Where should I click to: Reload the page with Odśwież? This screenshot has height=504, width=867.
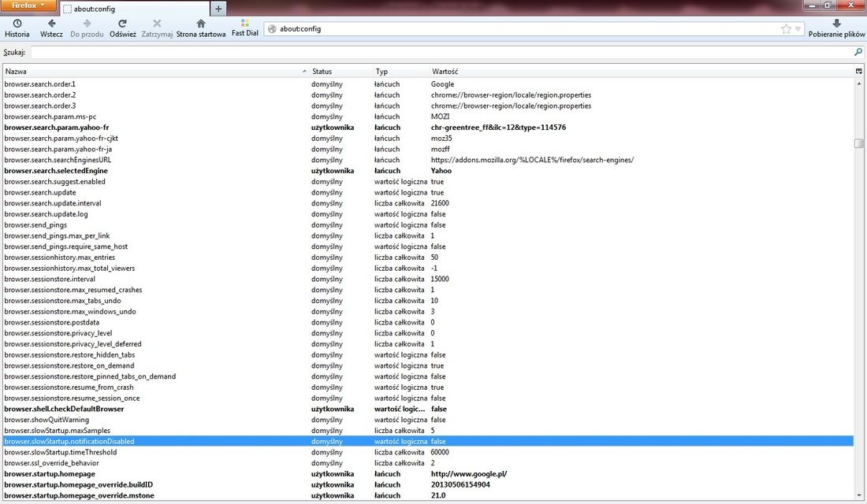pyautogui.click(x=123, y=28)
